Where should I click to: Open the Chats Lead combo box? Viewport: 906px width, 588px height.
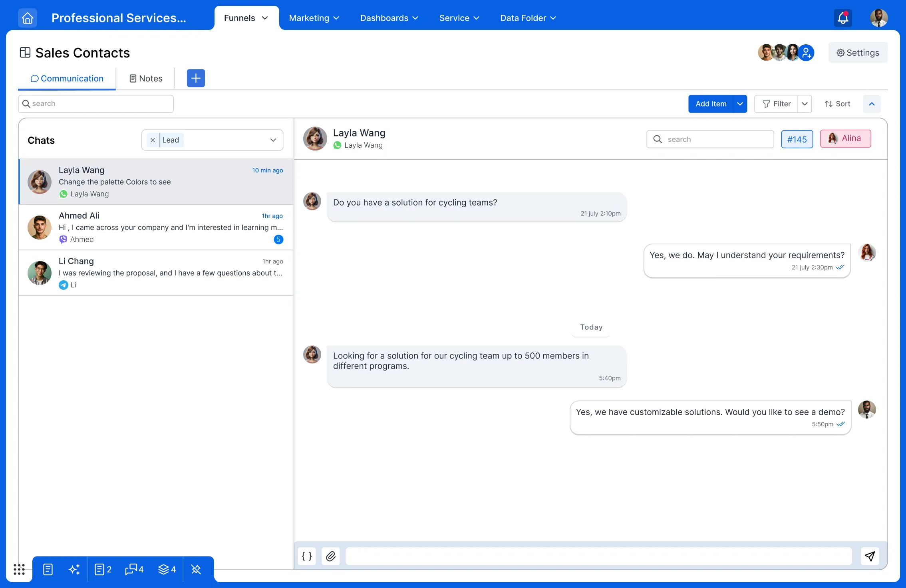click(x=212, y=140)
